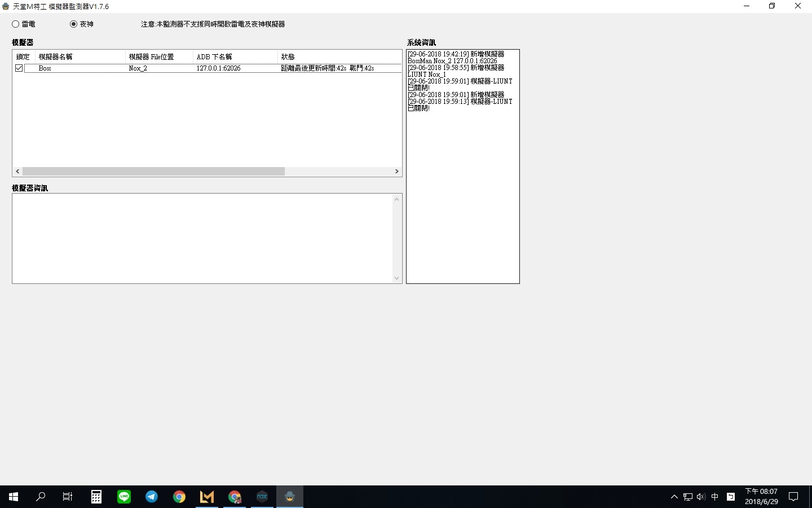Screen dimensions: 812x508
Task: Open the first Google Chrome taskbar icon
Action: 179,497
